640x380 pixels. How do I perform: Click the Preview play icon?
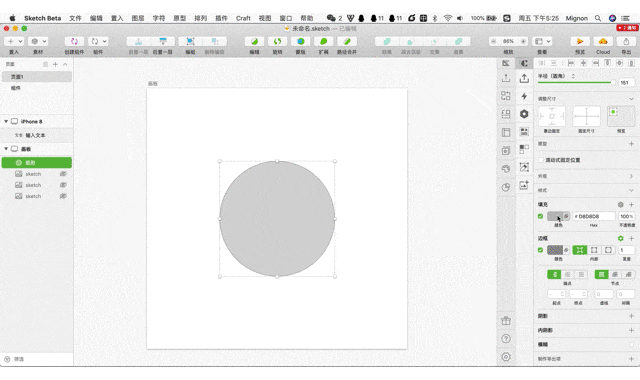(x=580, y=41)
